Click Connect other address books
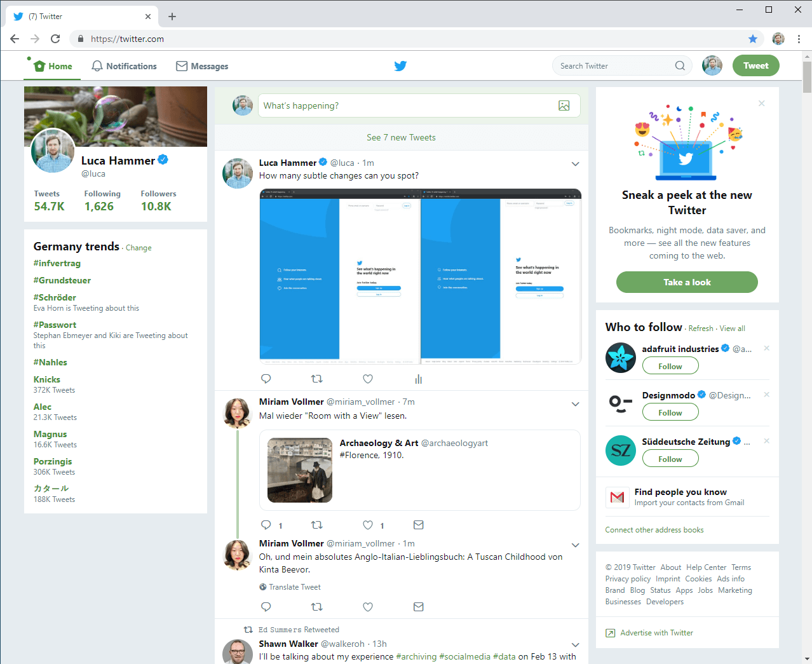 (x=654, y=530)
